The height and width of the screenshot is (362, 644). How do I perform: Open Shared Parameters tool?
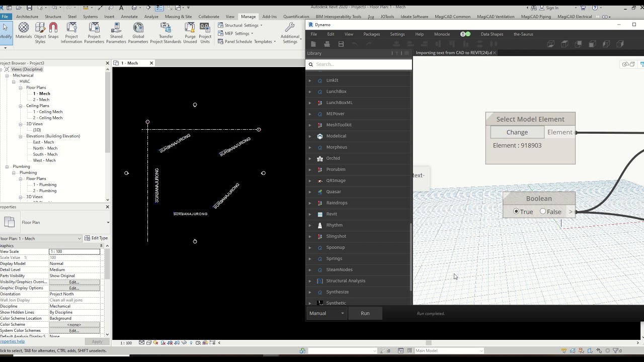point(116,33)
